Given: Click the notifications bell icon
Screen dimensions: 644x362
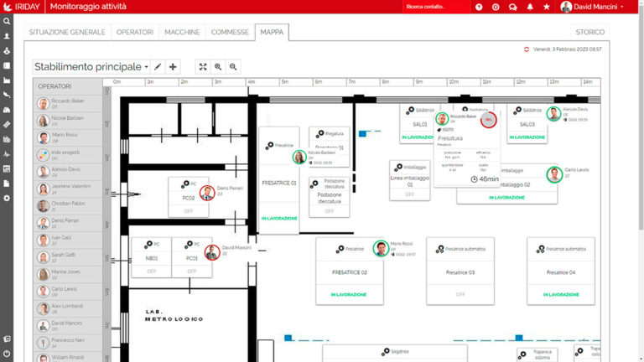Looking at the screenshot, I should 530,7.
